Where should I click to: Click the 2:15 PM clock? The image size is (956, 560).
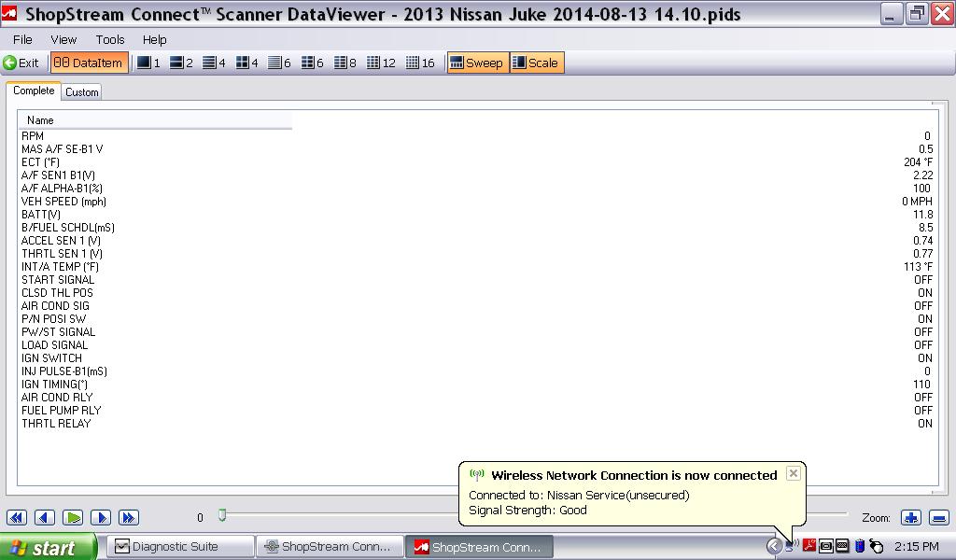(x=917, y=547)
